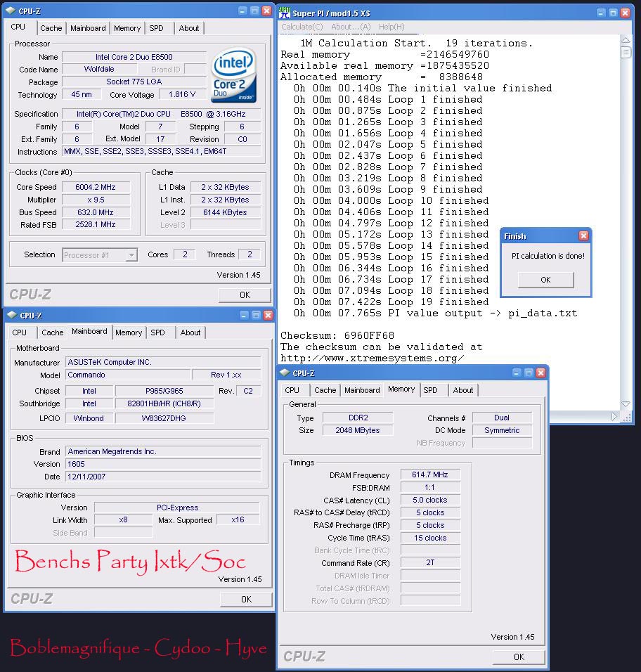Click the Link Width value x8
Screen dimensions: 641x672
(x=124, y=520)
